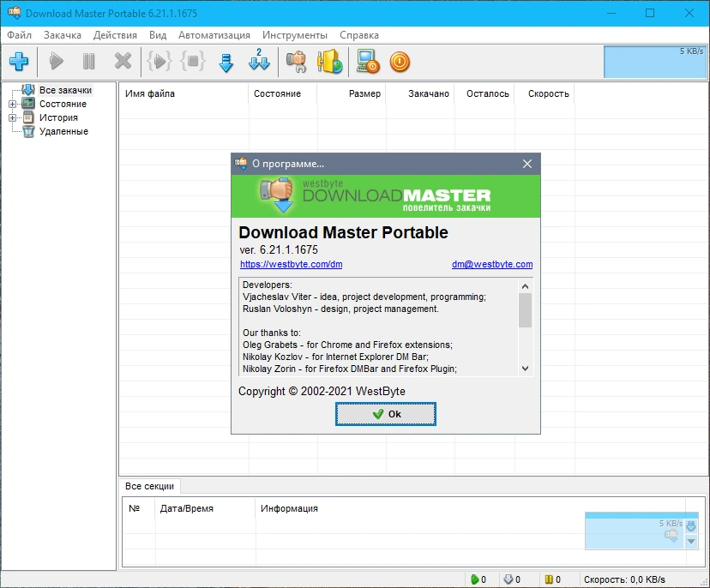The width and height of the screenshot is (710, 588).
Task: Click the double down-arrow icon with number 2
Action: point(259,60)
